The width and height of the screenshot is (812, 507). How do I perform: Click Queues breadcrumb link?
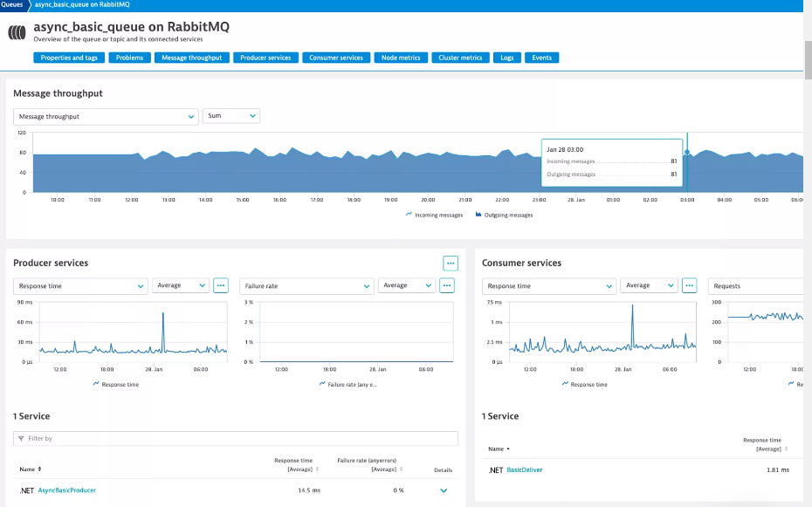pos(12,4)
